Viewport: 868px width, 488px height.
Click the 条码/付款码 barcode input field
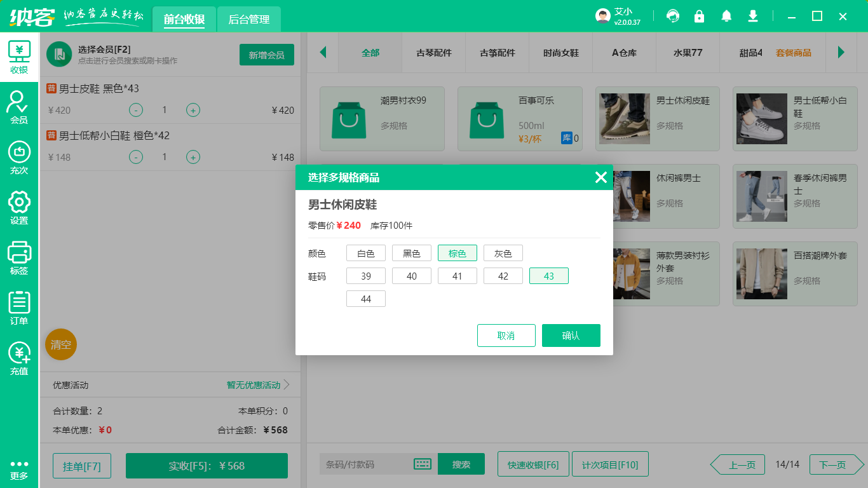pos(366,464)
